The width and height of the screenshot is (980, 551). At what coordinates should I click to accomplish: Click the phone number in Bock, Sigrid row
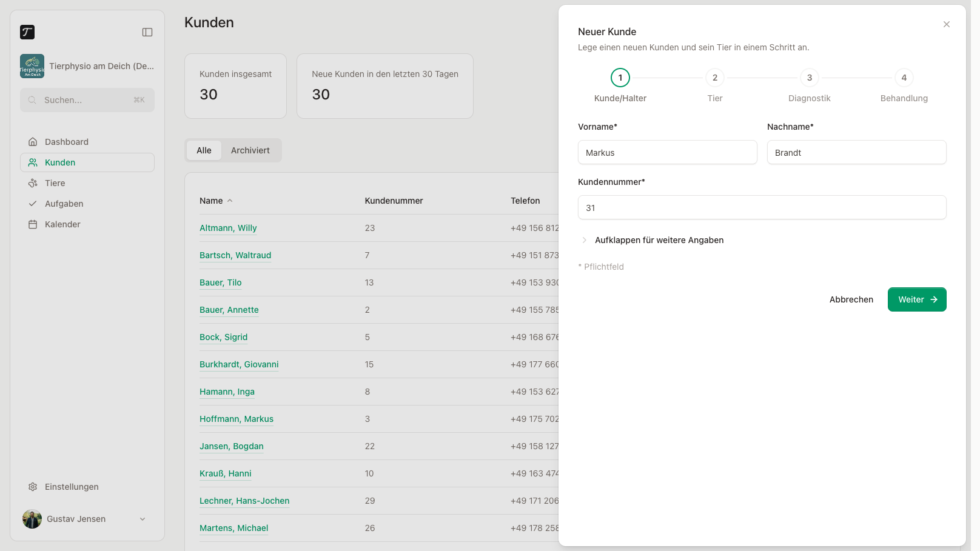(x=534, y=337)
